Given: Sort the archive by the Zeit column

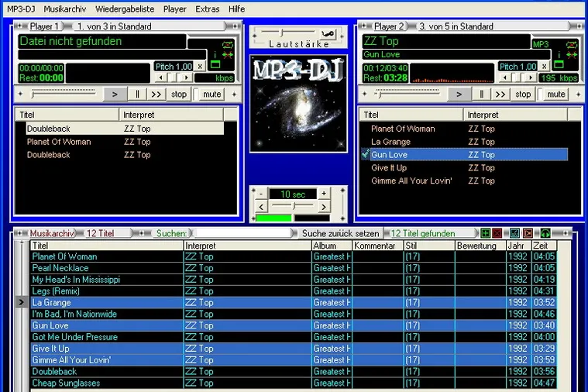Looking at the screenshot, I should (x=544, y=246).
